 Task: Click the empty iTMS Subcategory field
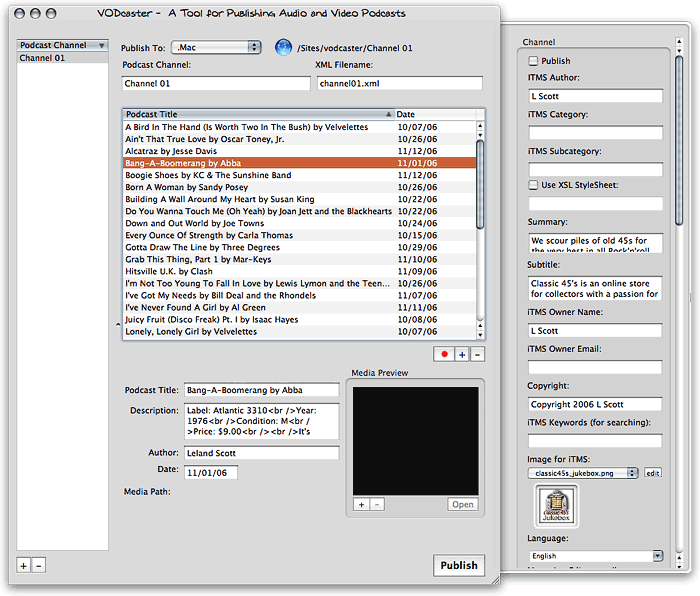tap(596, 170)
